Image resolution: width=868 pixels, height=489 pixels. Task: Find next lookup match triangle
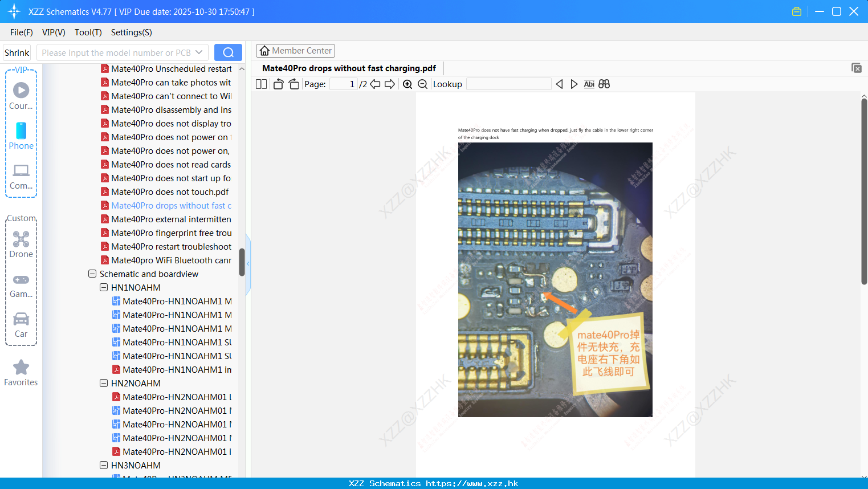point(574,84)
